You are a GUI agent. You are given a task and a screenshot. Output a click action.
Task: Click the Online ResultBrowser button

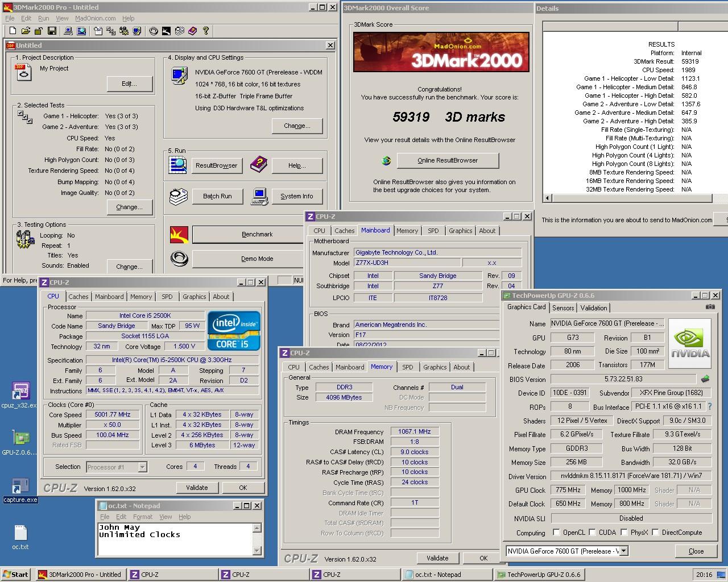tap(448, 160)
